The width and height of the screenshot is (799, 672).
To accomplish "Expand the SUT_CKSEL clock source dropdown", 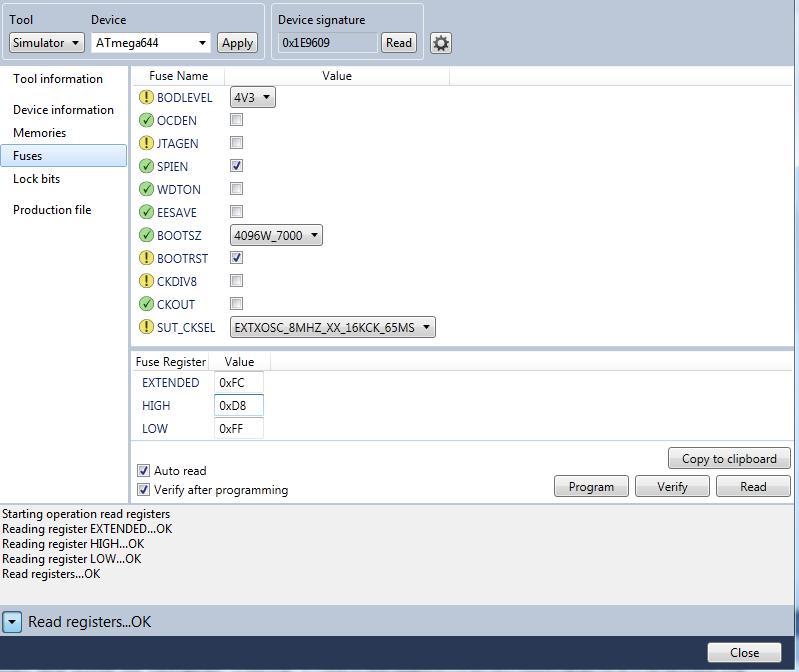I will [332, 327].
